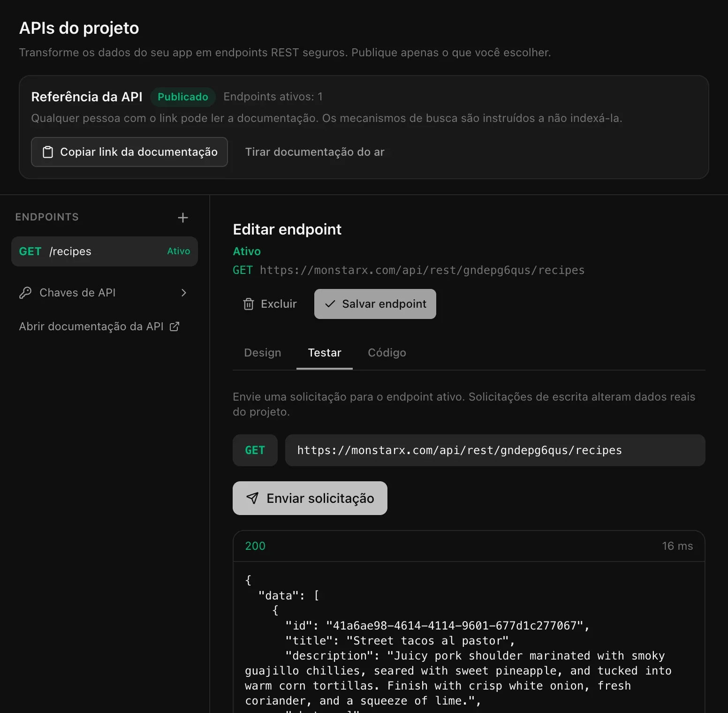
Task: Click the APIs do projeto page title
Action: (x=79, y=28)
